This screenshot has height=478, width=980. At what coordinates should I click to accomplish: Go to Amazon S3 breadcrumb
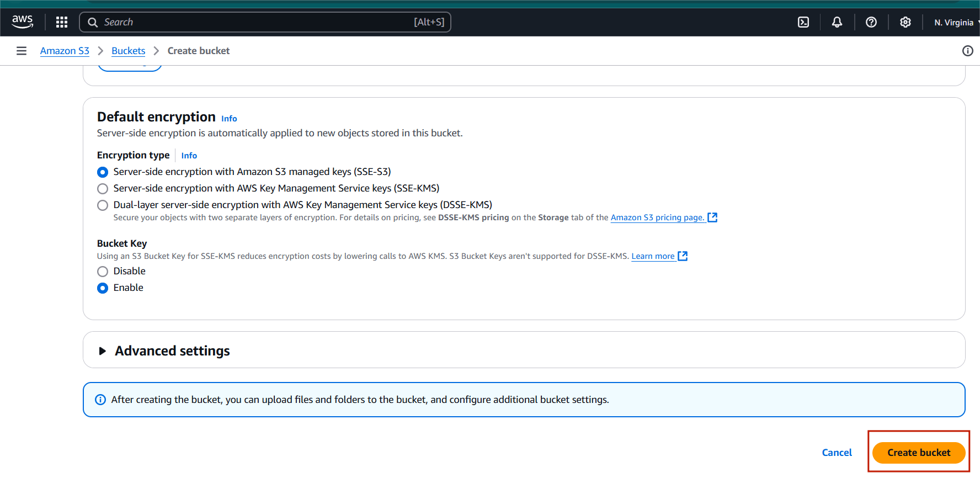pyautogui.click(x=65, y=51)
